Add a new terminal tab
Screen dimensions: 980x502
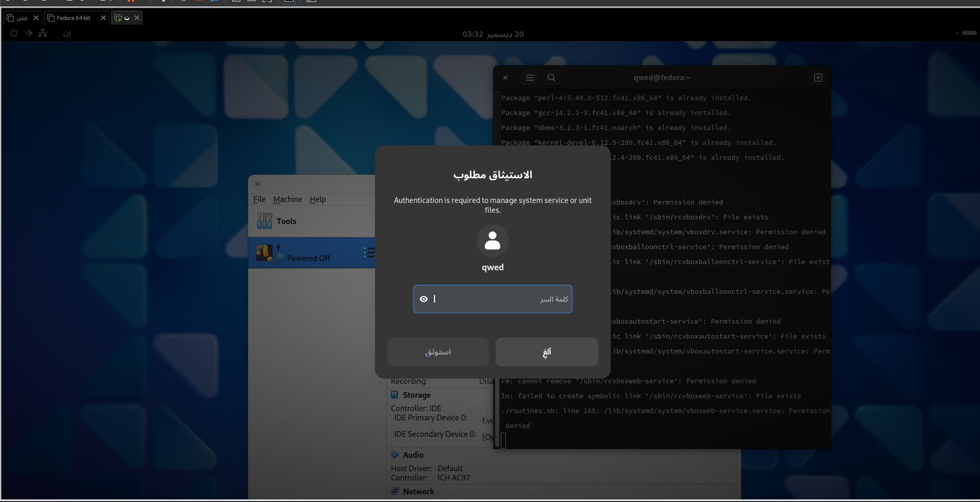coord(818,78)
